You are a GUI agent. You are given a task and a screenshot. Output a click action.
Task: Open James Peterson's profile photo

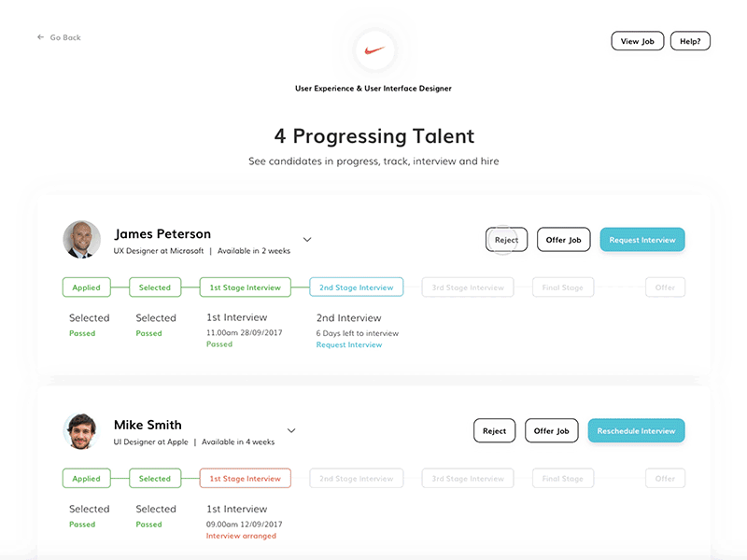[81, 240]
